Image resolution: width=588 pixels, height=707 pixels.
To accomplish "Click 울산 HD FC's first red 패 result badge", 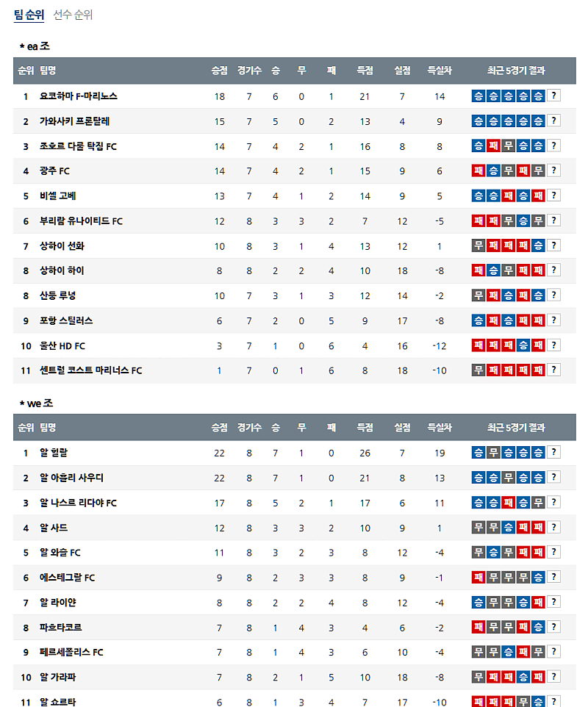I will [x=478, y=345].
